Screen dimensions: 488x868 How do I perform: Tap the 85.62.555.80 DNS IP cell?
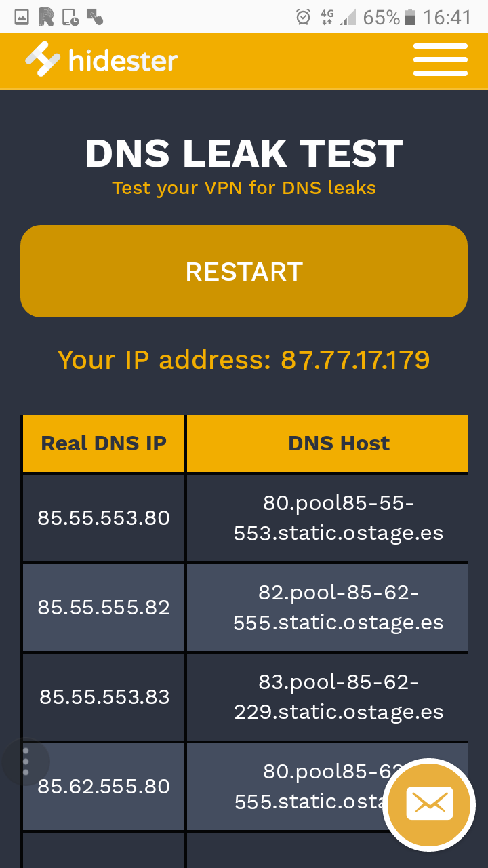pyautogui.click(x=104, y=787)
